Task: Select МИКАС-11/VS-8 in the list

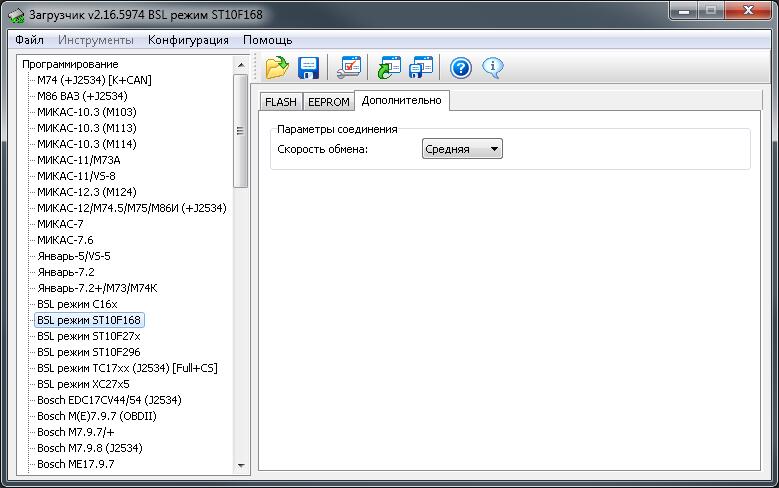Action: coord(76,176)
